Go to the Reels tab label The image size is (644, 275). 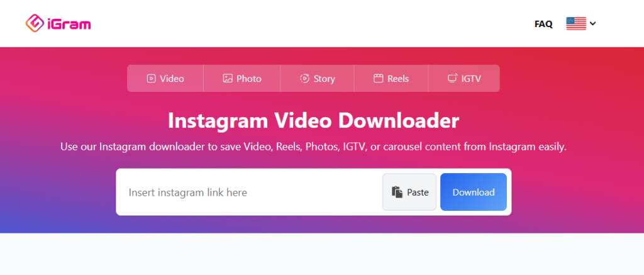point(398,79)
